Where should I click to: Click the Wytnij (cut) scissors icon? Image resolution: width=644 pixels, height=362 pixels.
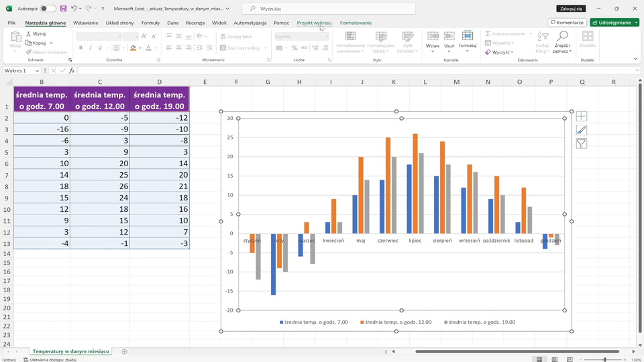(28, 34)
